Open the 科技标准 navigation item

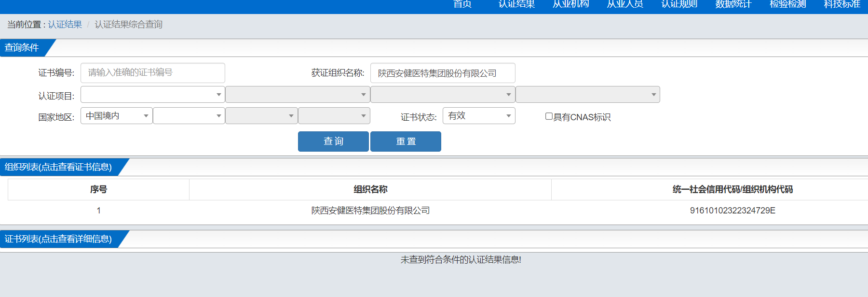[842, 4]
